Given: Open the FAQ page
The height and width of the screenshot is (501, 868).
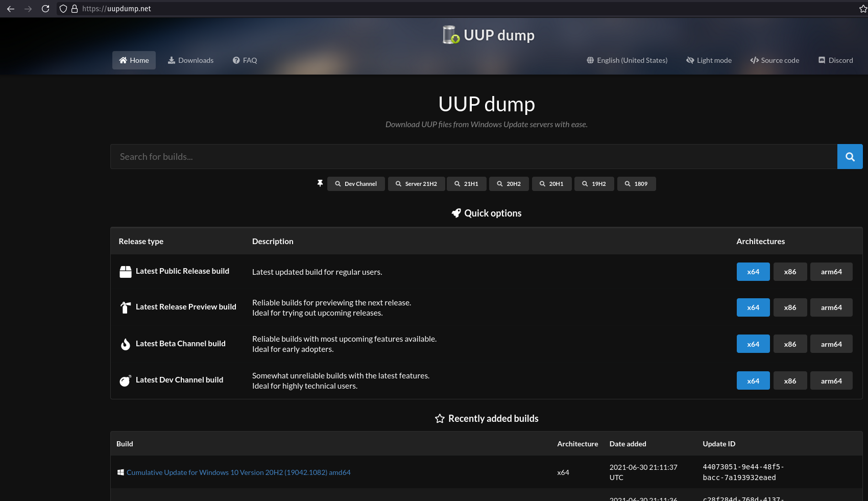Looking at the screenshot, I should (x=245, y=60).
